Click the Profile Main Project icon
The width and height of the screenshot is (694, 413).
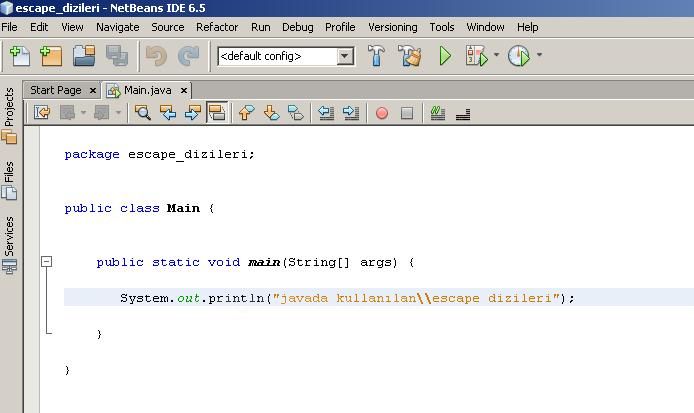pyautogui.click(x=518, y=56)
